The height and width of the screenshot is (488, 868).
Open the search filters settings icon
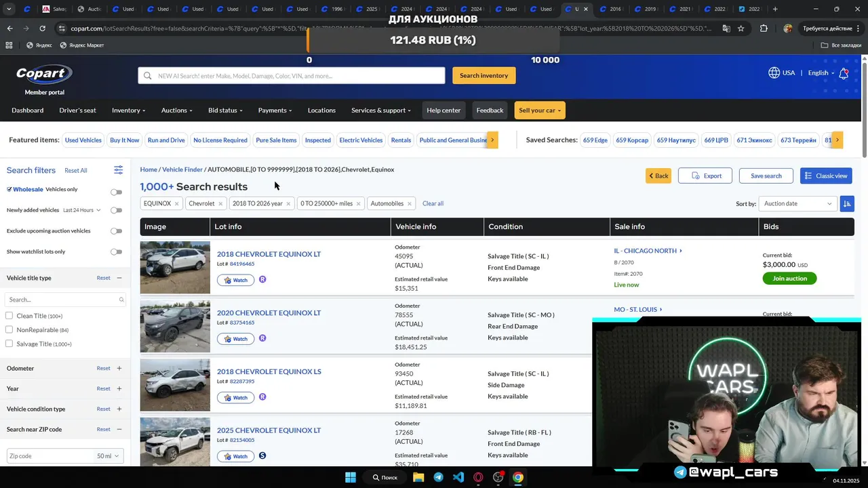(118, 170)
